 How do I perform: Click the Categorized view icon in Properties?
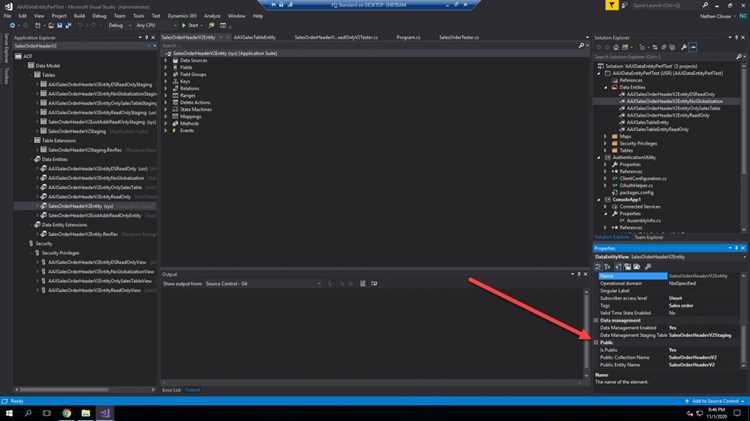[x=598, y=267]
